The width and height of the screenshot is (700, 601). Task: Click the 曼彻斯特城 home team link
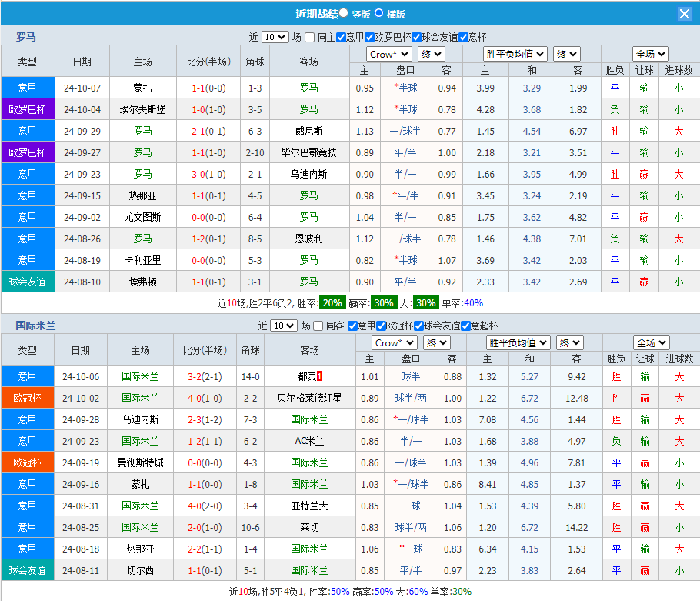pyautogui.click(x=140, y=462)
